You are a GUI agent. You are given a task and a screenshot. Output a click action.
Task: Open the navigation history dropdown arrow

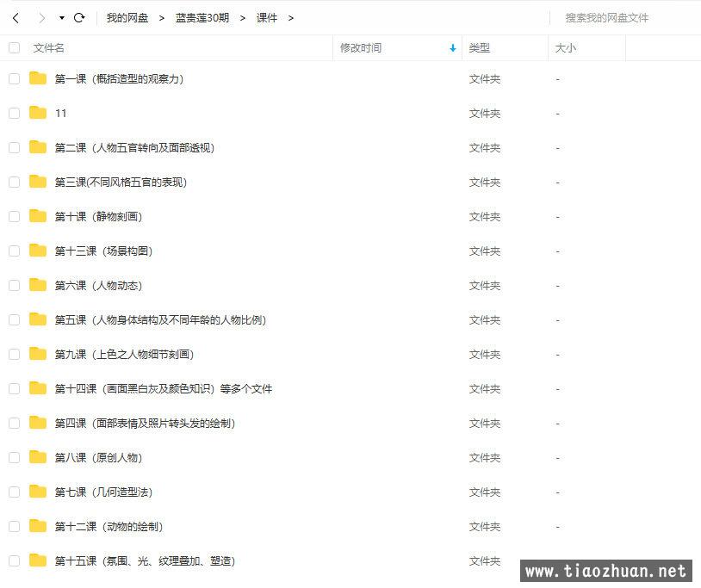[x=62, y=18]
